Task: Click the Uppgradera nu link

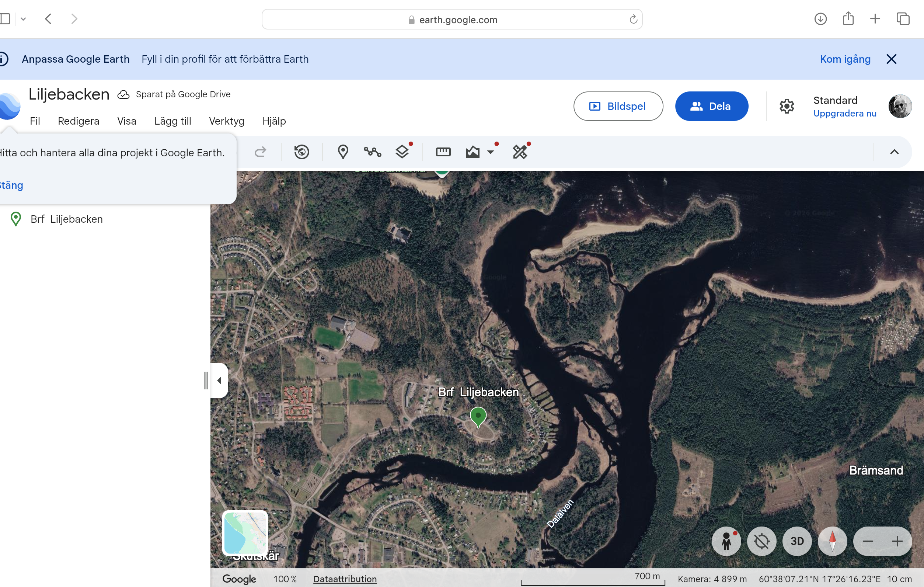Action: [x=845, y=114]
